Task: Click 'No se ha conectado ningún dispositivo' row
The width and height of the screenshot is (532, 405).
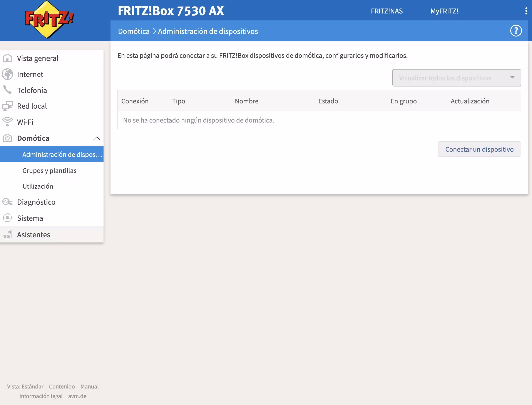Action: [x=319, y=120]
